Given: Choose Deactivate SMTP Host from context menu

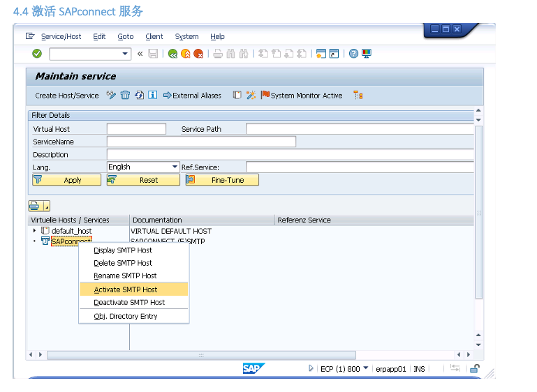Looking at the screenshot, I should (129, 303).
